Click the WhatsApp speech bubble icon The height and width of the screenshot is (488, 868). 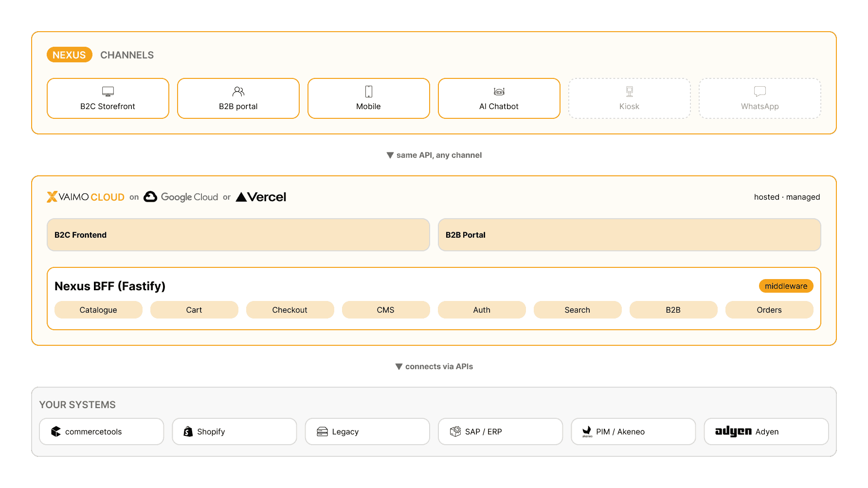pos(760,92)
